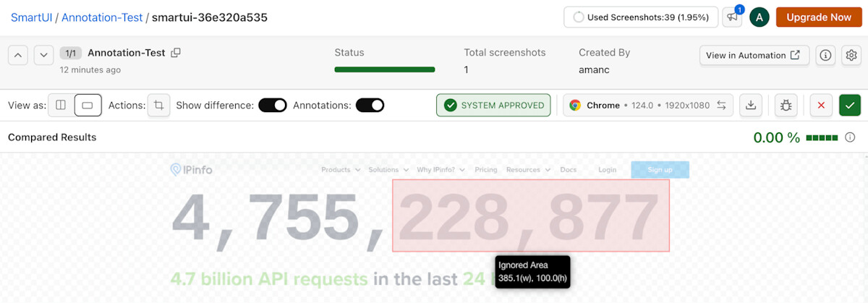868x303 pixels.
Task: Expand the Solutions menu in screenshot
Action: (388, 170)
